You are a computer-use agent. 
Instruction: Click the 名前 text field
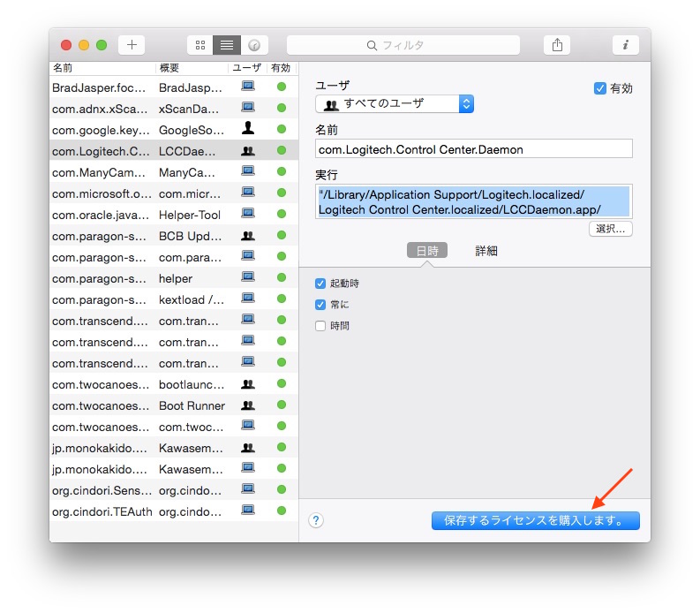coord(474,148)
